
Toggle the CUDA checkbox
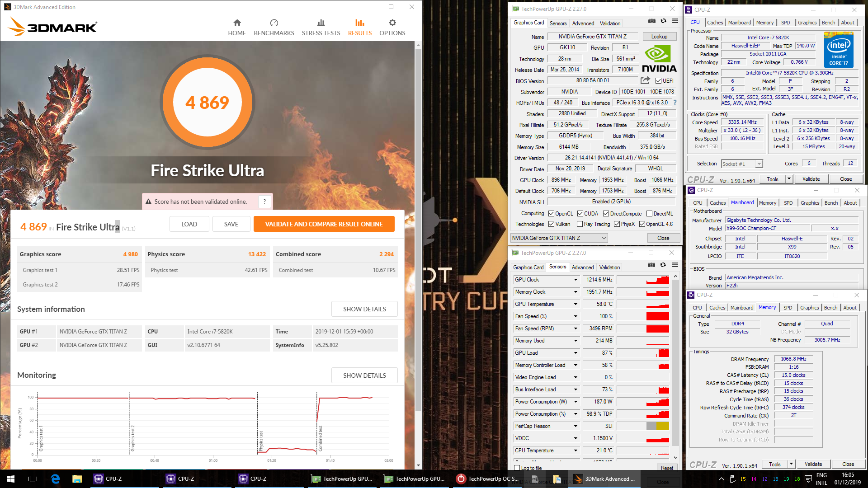580,214
